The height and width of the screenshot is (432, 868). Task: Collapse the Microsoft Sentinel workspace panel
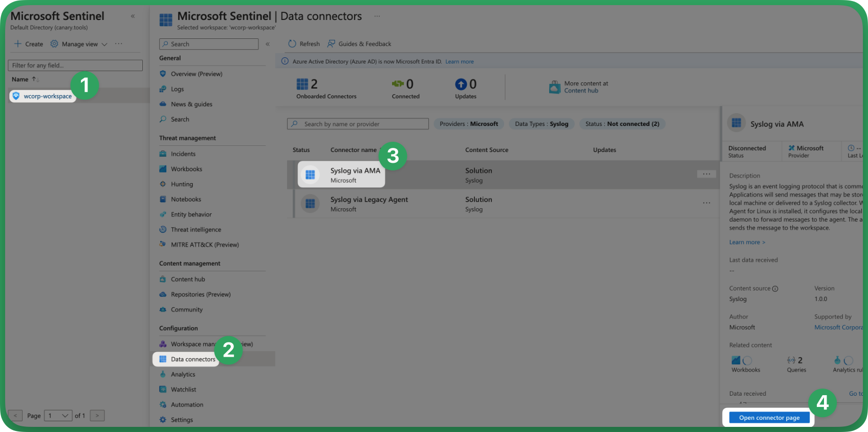point(133,16)
